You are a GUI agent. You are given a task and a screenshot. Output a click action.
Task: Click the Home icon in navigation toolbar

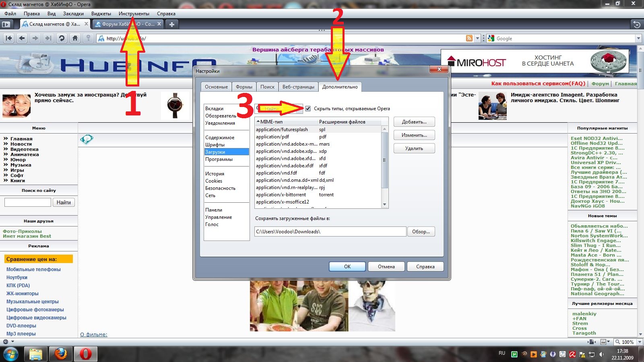tap(75, 38)
